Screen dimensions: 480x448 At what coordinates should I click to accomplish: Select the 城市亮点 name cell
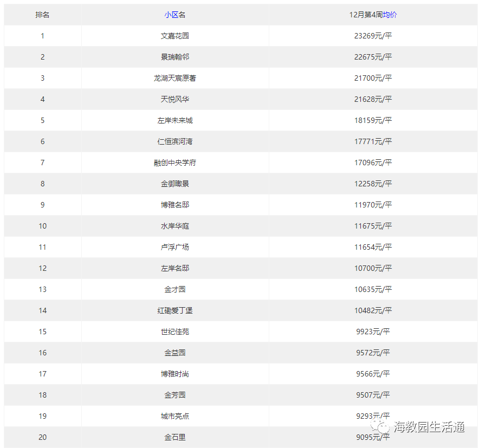coord(175,416)
